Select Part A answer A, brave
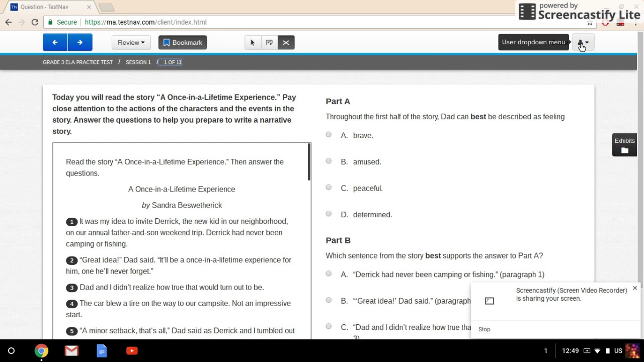 [329, 135]
